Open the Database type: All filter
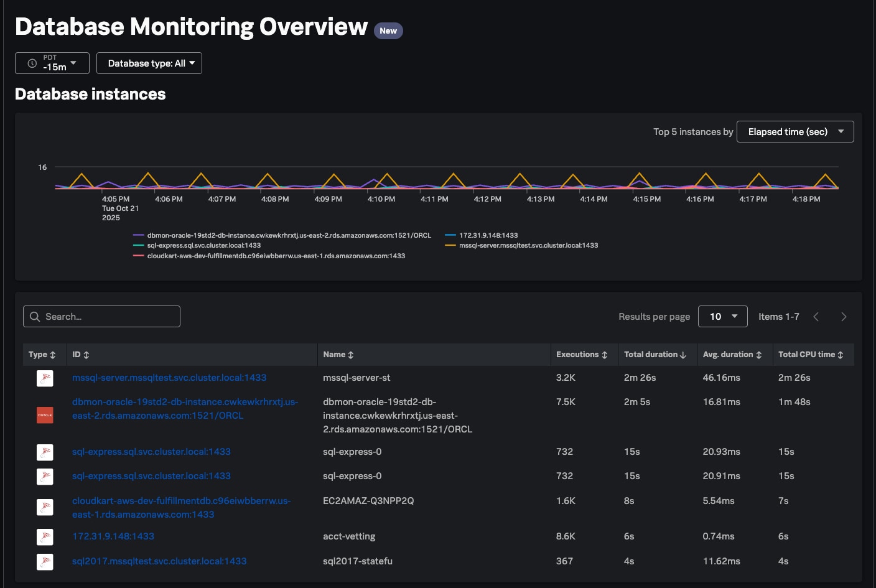This screenshot has height=588, width=876. pyautogui.click(x=149, y=63)
